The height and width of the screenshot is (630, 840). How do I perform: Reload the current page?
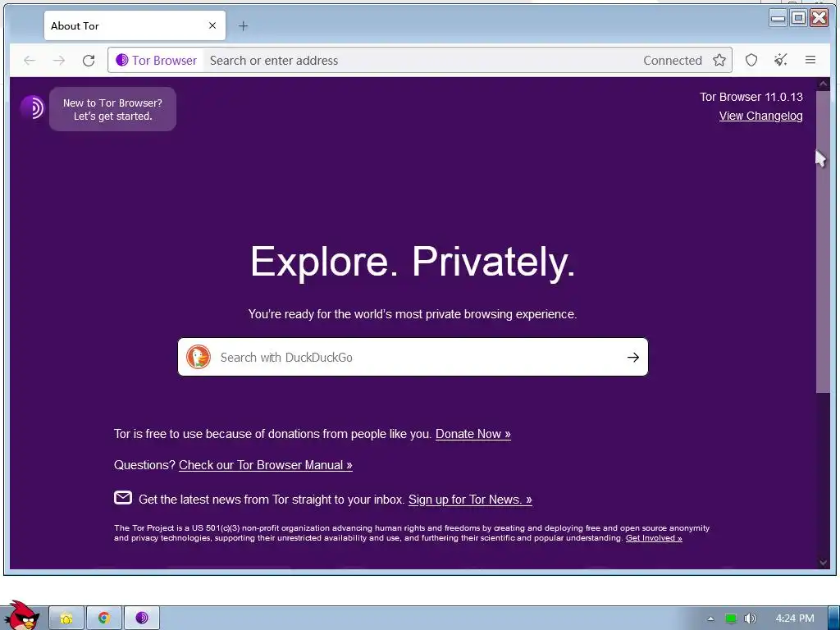(89, 61)
